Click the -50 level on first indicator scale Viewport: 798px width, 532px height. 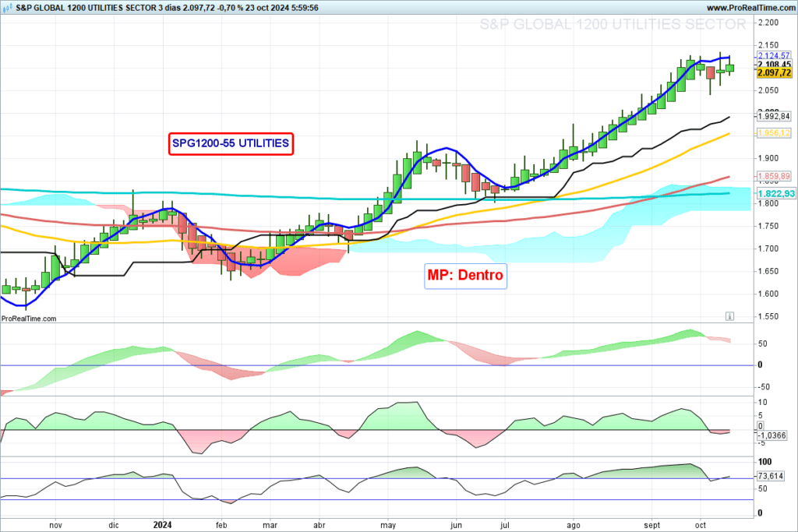[x=764, y=386]
